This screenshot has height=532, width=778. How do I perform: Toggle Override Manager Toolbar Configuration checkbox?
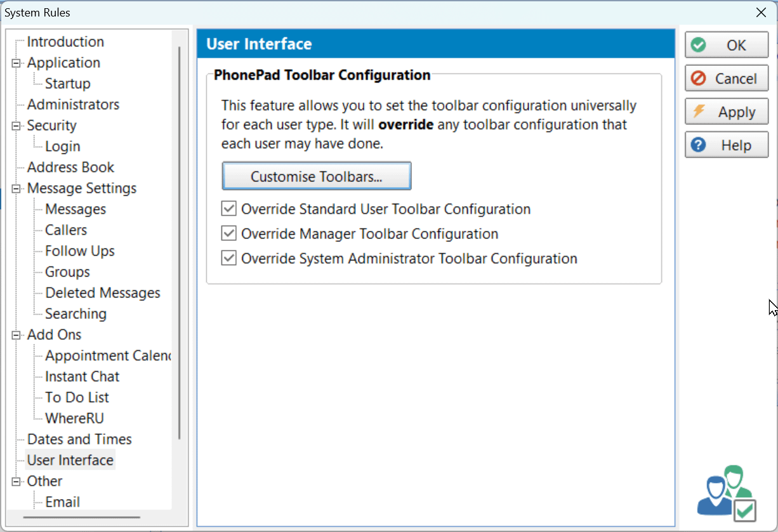coord(228,233)
